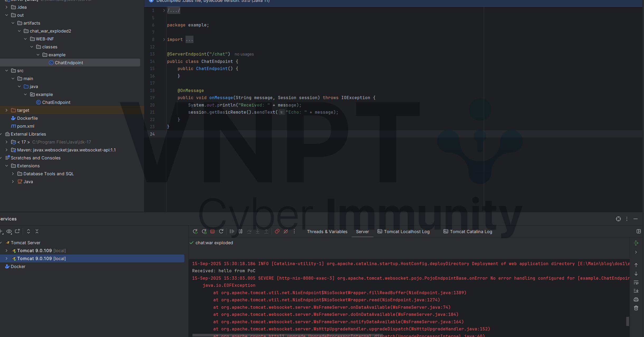Viewport: 644px width, 337px height.
Task: Click the view options eye icon
Action: point(9,231)
